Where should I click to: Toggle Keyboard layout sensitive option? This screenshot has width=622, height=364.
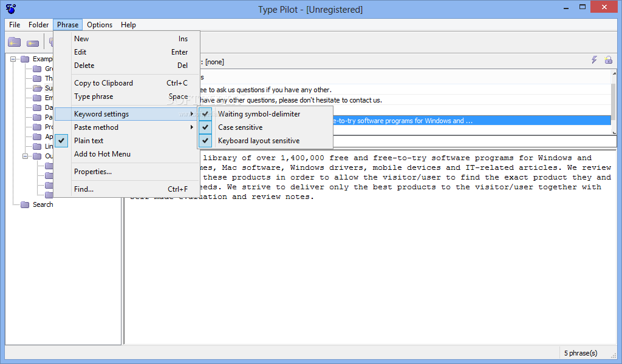point(265,141)
